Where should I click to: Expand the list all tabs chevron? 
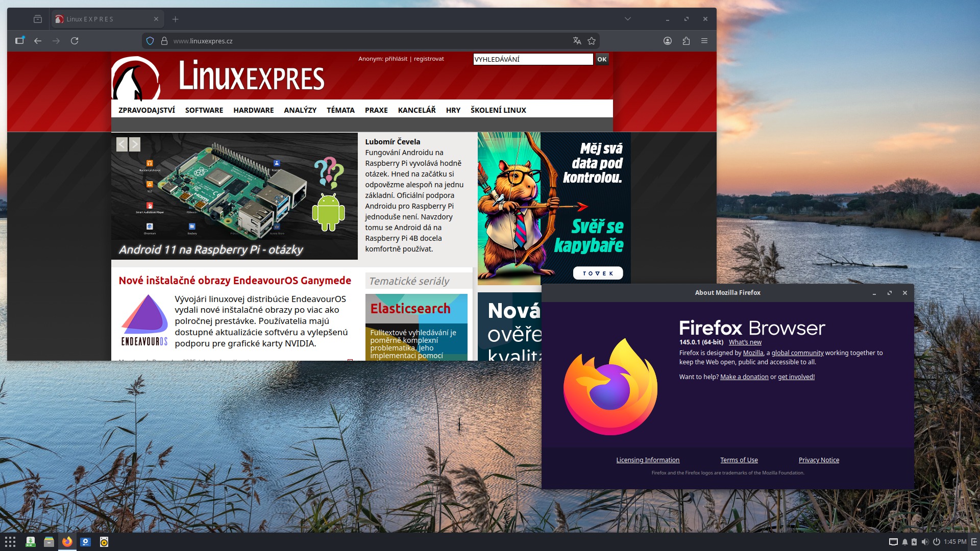click(x=628, y=19)
